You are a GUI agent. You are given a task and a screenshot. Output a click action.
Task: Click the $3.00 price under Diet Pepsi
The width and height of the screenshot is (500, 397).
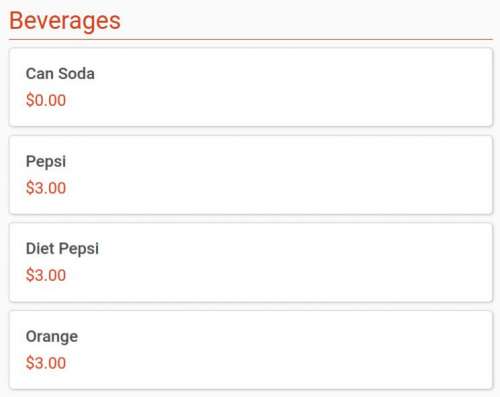click(46, 275)
